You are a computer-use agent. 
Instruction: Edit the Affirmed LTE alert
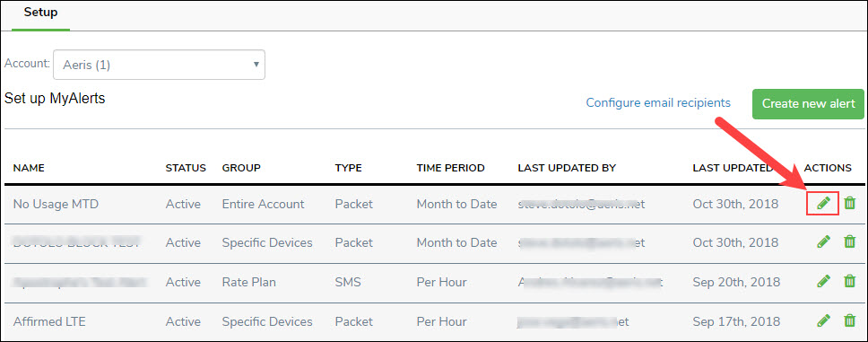824,320
